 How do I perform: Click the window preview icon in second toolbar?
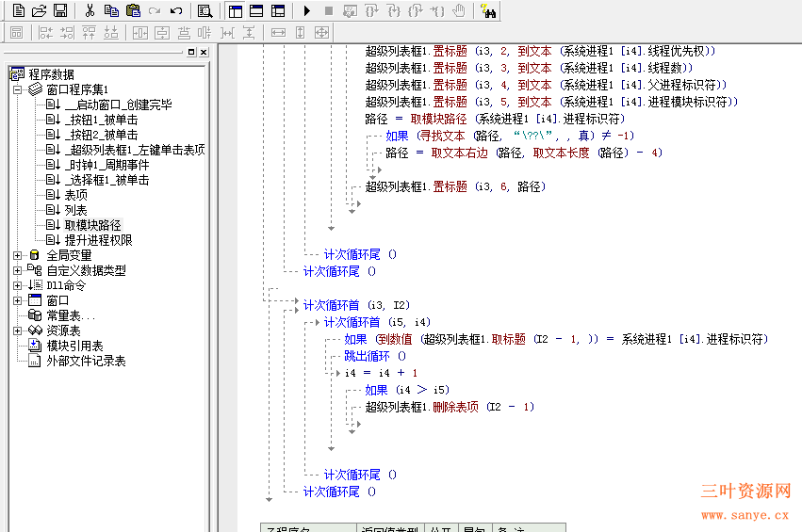16,33
